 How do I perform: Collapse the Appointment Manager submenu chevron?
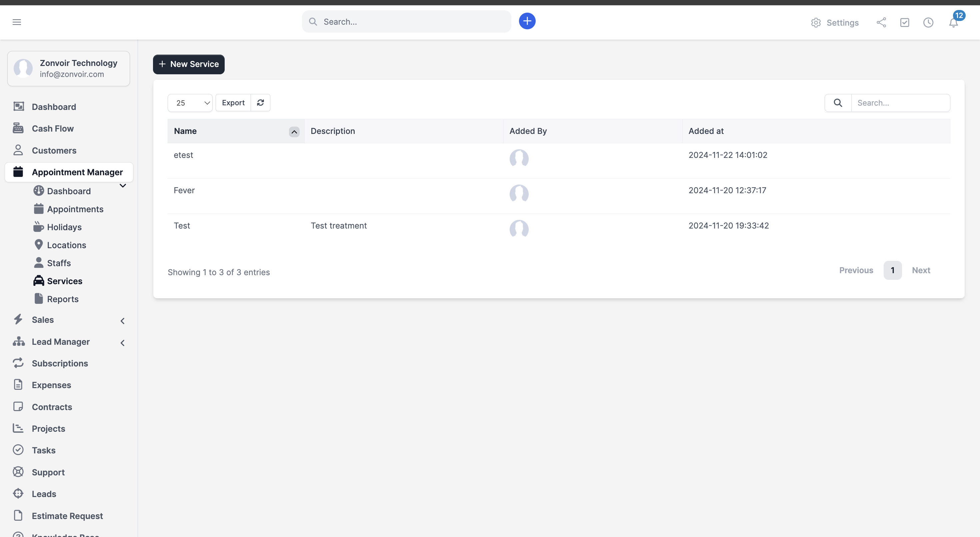123,186
